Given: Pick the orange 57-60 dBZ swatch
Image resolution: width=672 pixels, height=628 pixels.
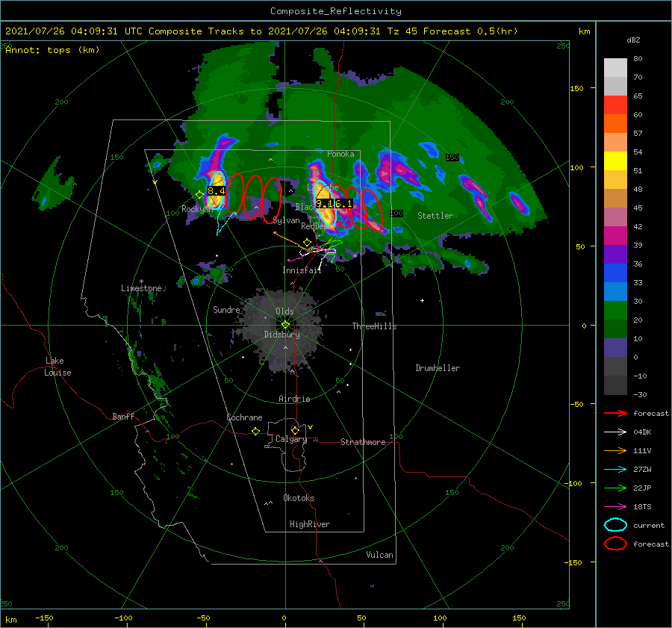Looking at the screenshot, I should point(615,124).
